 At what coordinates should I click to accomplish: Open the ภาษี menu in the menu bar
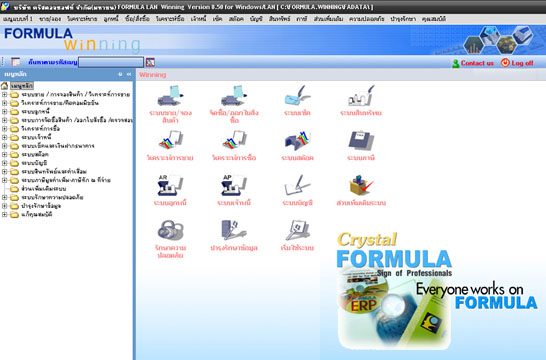[302, 19]
